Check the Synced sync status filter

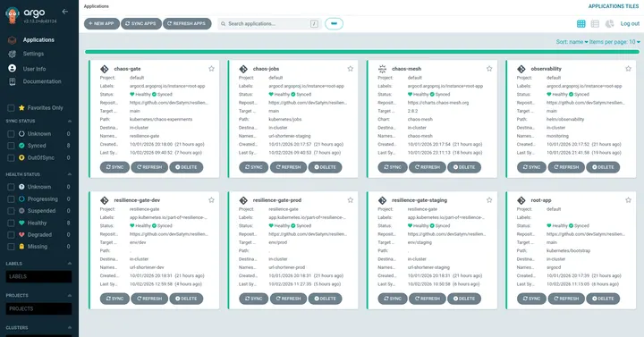click(x=11, y=146)
